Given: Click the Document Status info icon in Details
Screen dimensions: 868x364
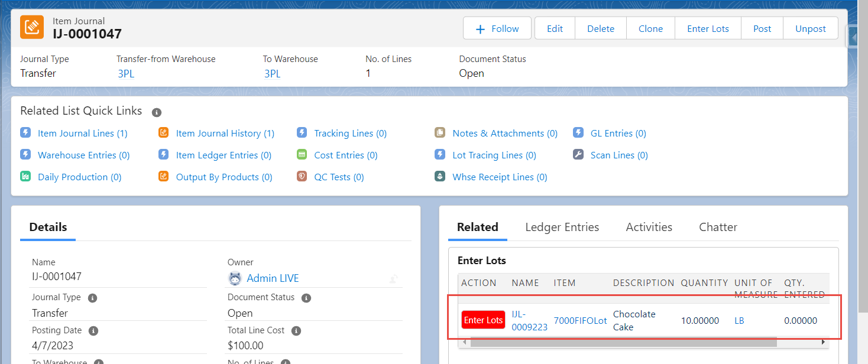Looking at the screenshot, I should (x=306, y=298).
